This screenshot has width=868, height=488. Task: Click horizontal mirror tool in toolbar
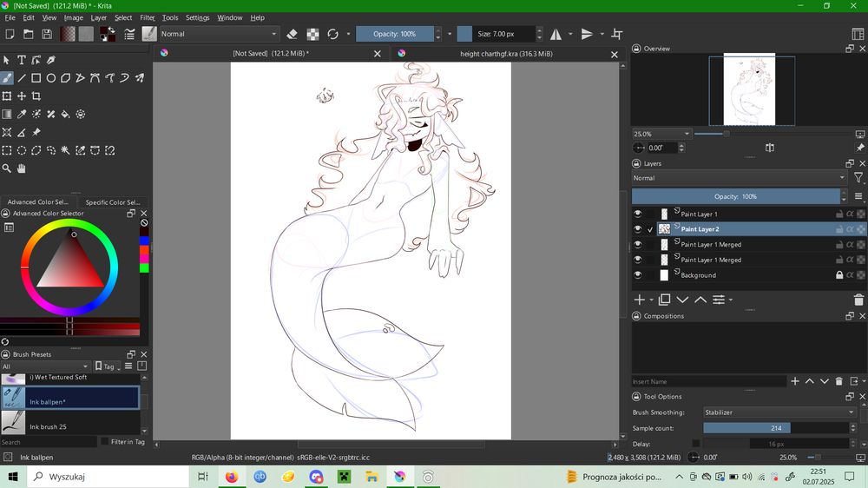tap(556, 34)
